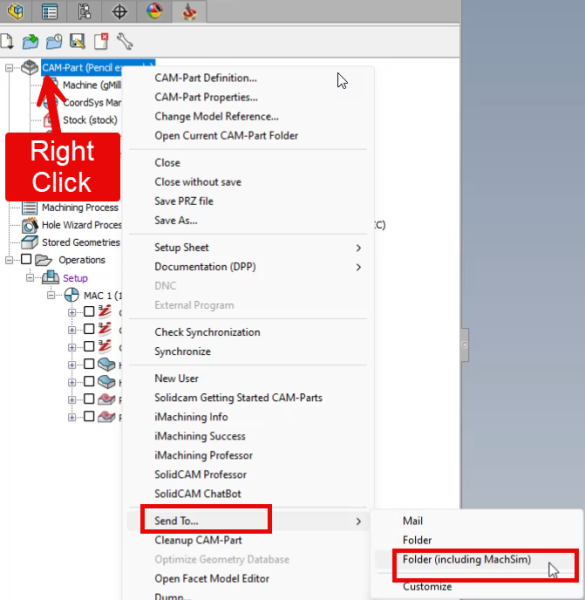Viewport: 585px width, 600px height.
Task: Check the first blue pocket operation checkbox
Action: pyautogui.click(x=89, y=364)
